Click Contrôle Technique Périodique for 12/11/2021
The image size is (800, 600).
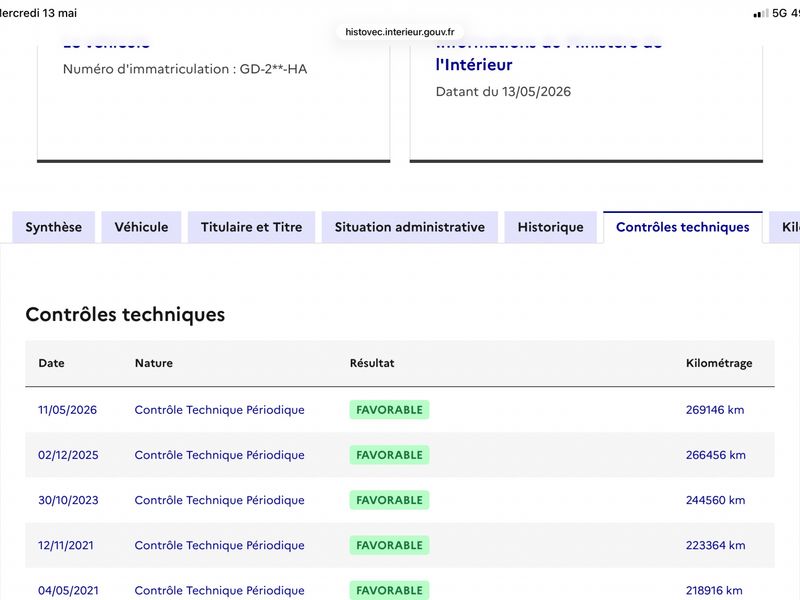point(219,545)
